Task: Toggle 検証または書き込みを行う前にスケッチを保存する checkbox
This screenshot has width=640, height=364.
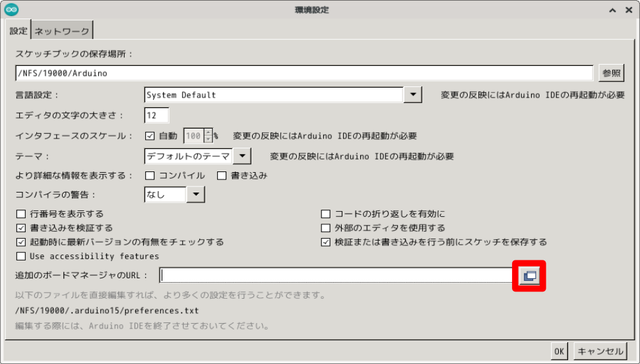Action: (326, 242)
